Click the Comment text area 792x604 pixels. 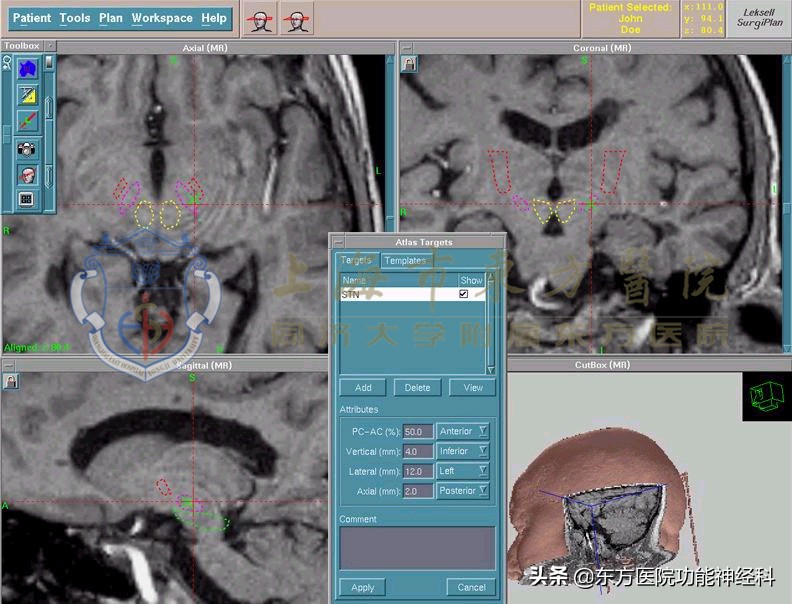pyautogui.click(x=417, y=548)
